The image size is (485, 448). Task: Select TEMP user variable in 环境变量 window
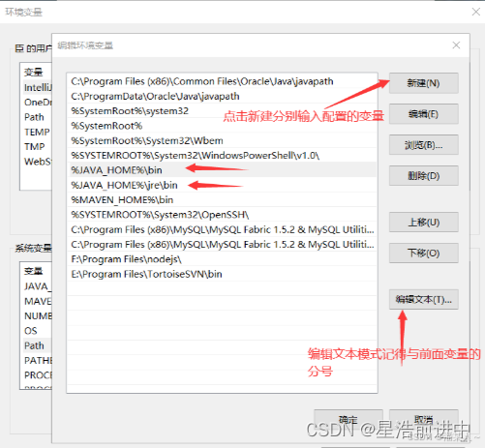[x=37, y=132]
